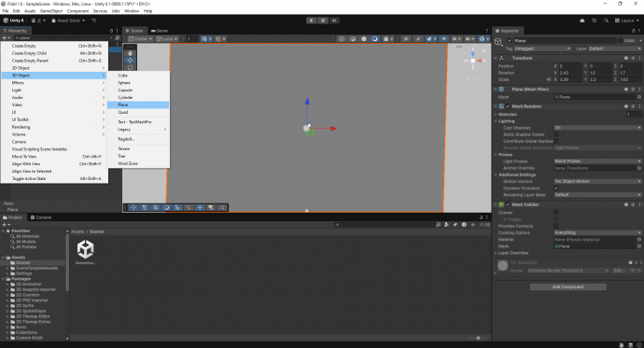Toggle Mesh Renderer enabled checkbox
This screenshot has width=644, height=348.
(508, 106)
